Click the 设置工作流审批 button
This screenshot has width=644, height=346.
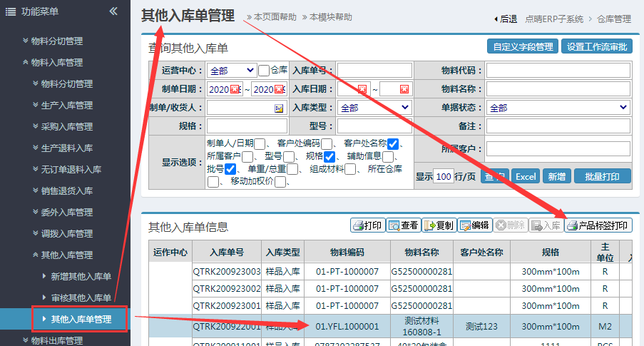597,47
